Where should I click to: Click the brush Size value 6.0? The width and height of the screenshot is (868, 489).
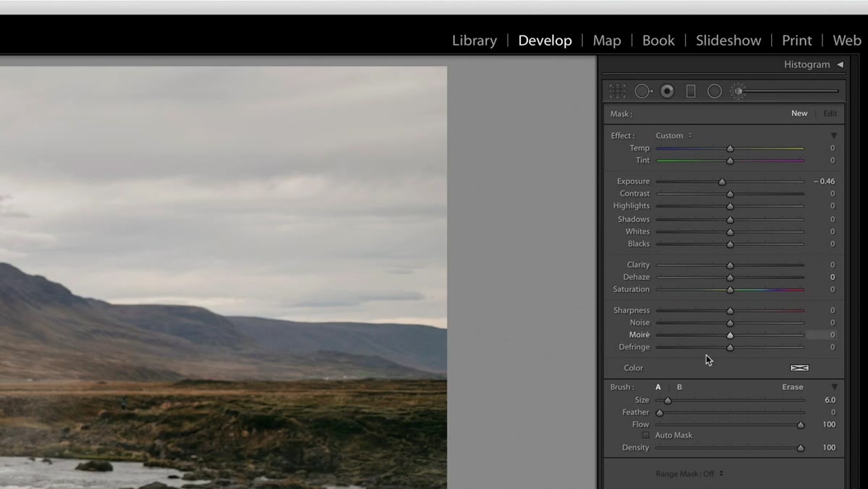[x=830, y=400]
